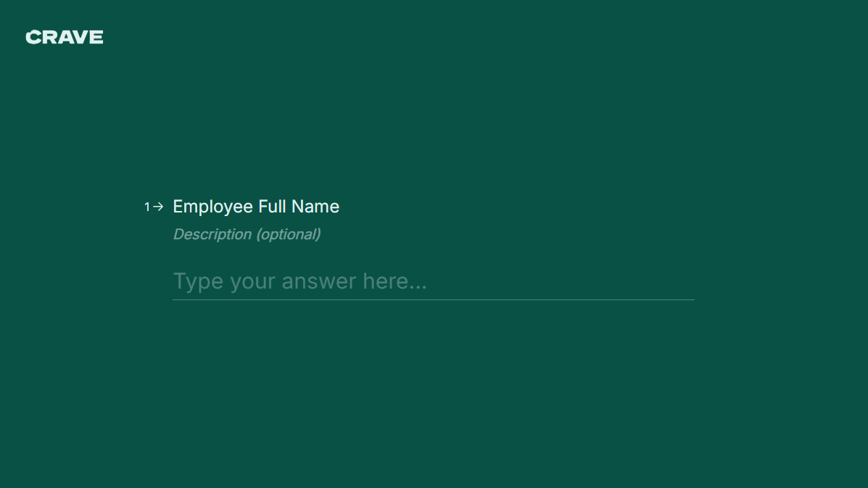Screen dimensions: 868x488
Task: Click the underline beneath the answer field
Action: [434, 299]
